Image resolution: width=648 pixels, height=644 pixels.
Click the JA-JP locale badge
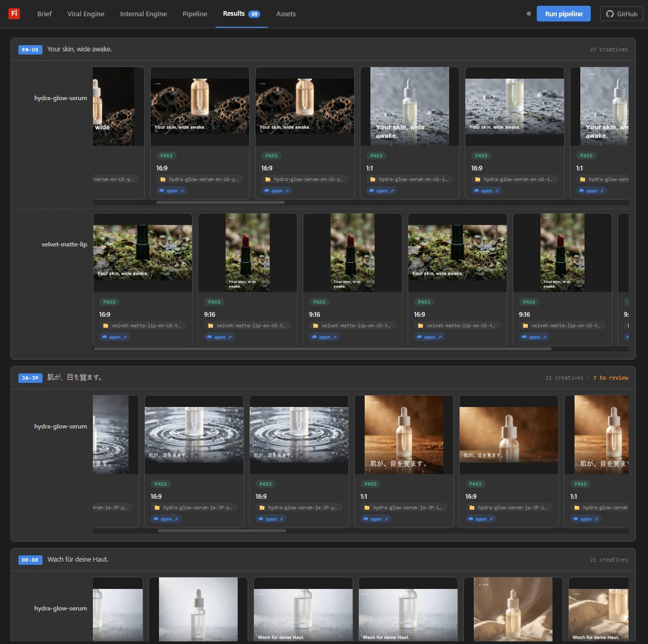[x=30, y=378]
